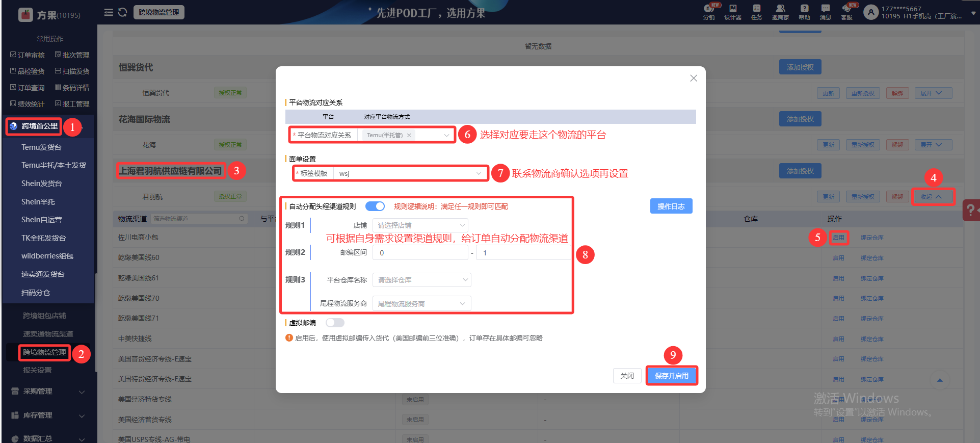Open the 店铺 请选择店铺 dropdown
The image size is (980, 443).
tap(420, 225)
